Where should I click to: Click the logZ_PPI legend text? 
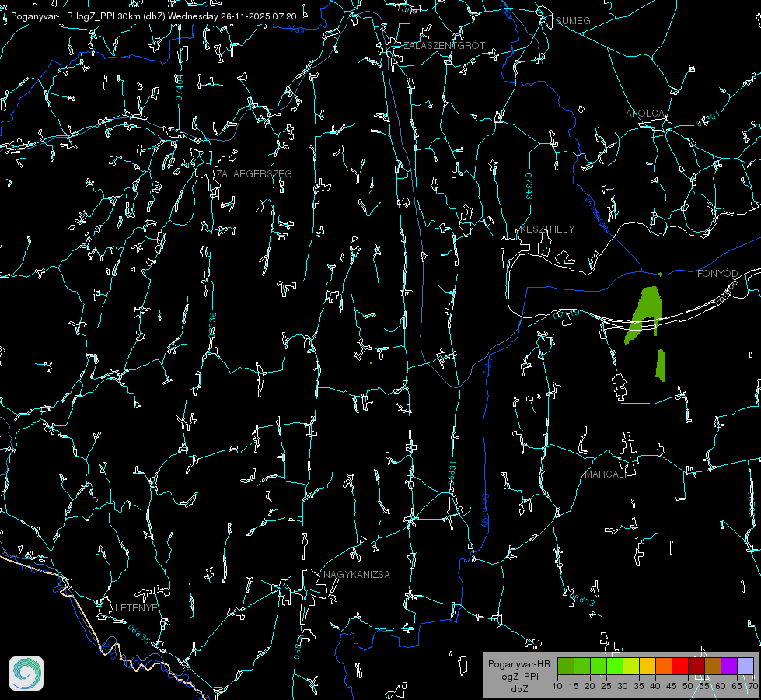tap(519, 676)
